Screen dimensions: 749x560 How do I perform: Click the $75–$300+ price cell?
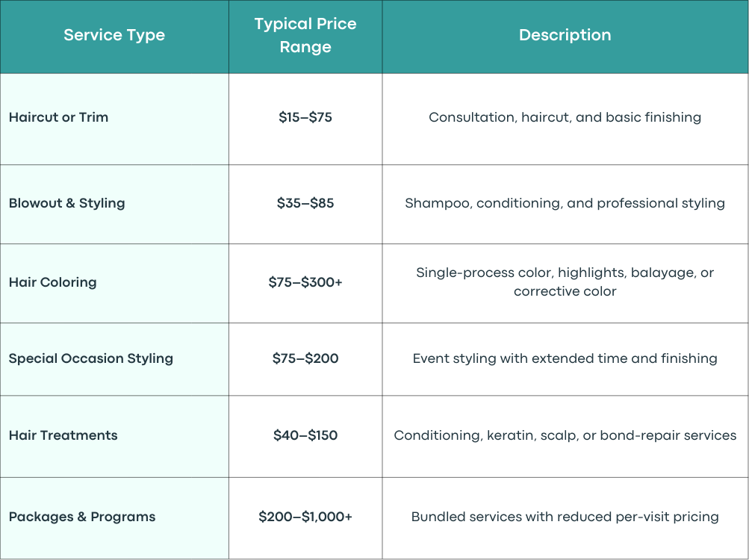305,282
